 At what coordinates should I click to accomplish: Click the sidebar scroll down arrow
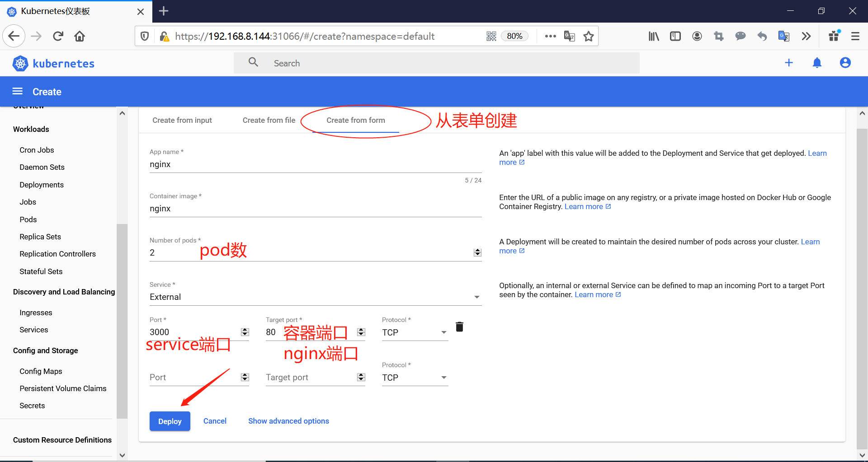click(122, 455)
